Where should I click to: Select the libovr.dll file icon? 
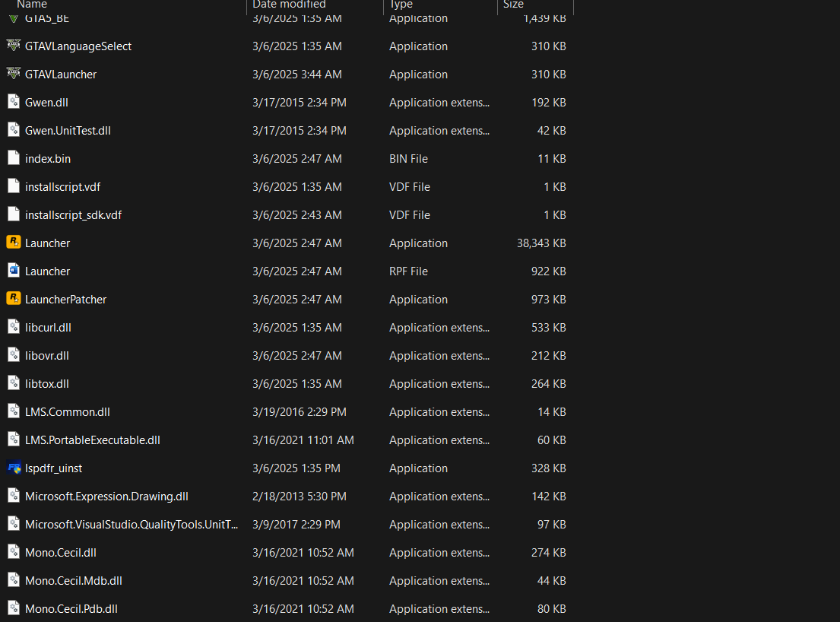(14, 354)
